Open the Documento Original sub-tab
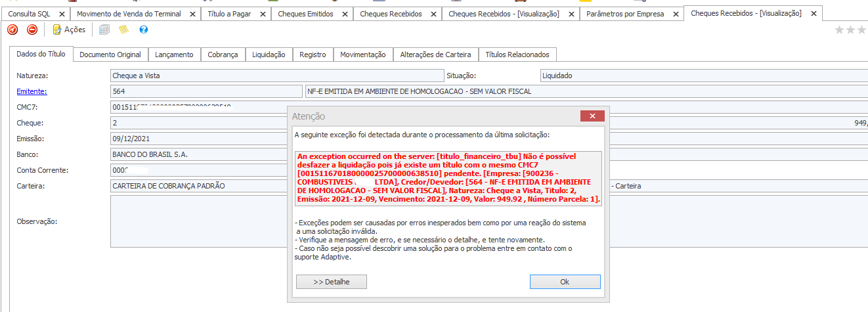This screenshot has width=868, height=312. click(x=110, y=55)
